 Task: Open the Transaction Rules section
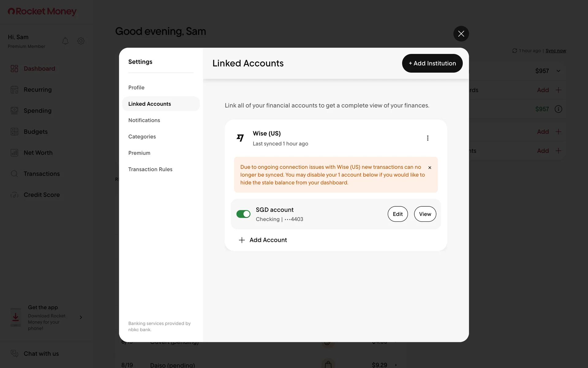(x=150, y=169)
